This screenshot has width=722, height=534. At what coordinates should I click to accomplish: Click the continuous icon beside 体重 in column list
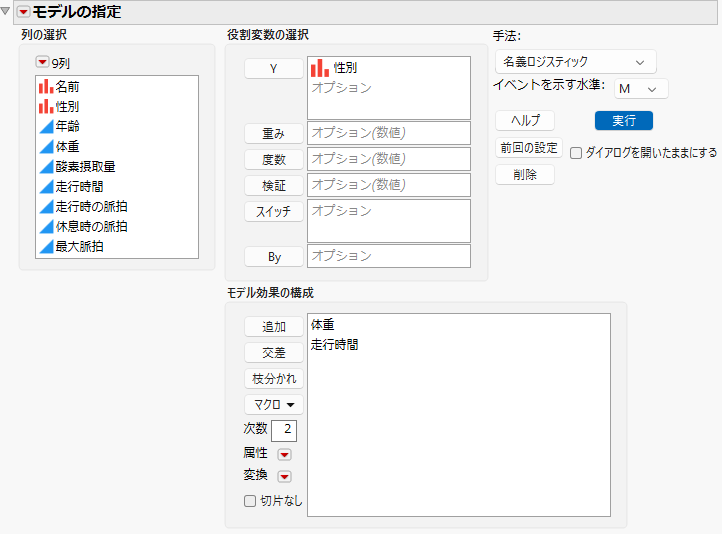point(46,146)
